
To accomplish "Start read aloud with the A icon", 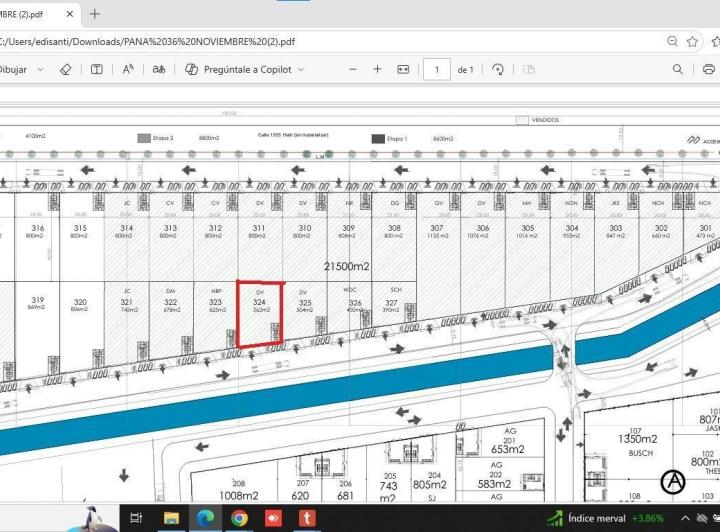I will coord(128,69).
